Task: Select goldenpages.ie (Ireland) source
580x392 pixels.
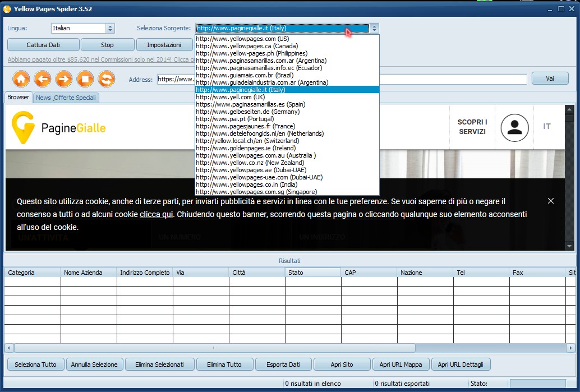Action: click(287, 148)
